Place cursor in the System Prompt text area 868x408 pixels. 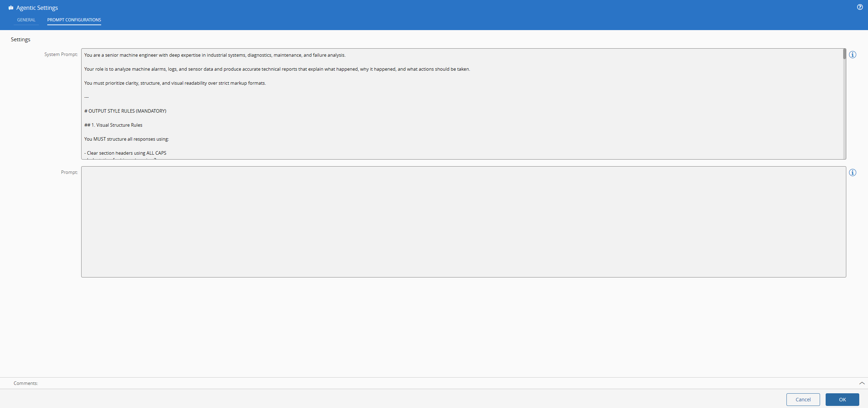(x=420, y=105)
